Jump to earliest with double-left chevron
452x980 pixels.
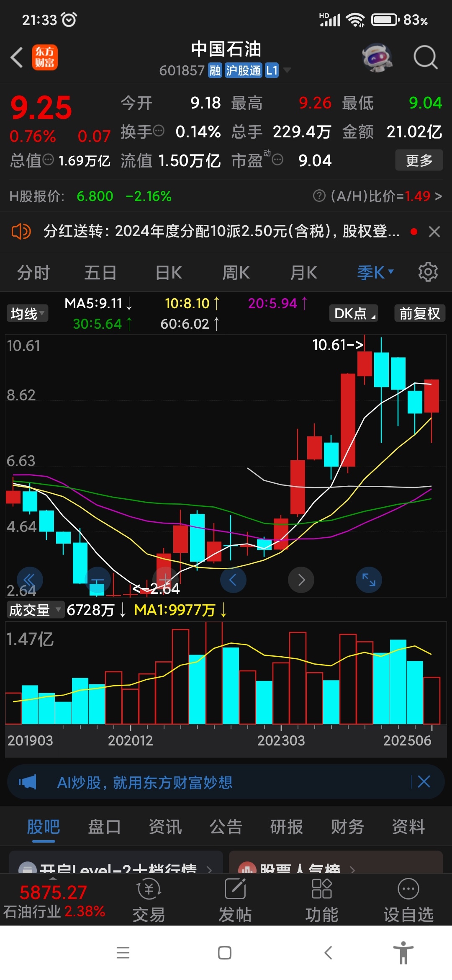tap(30, 580)
